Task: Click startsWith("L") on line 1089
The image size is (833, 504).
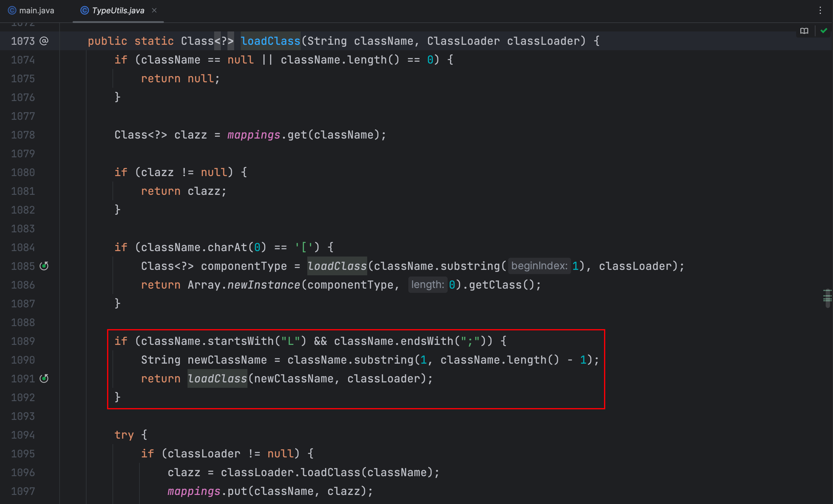Action: 257,341
